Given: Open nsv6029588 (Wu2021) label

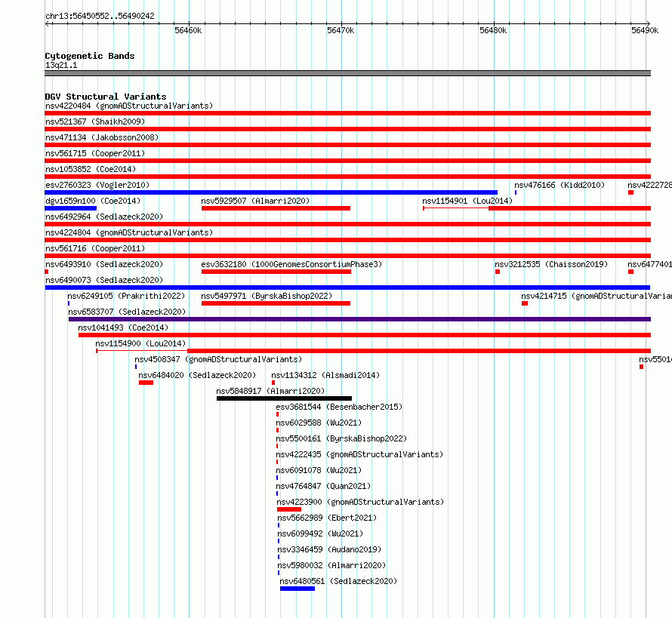Looking at the screenshot, I should tap(319, 423).
